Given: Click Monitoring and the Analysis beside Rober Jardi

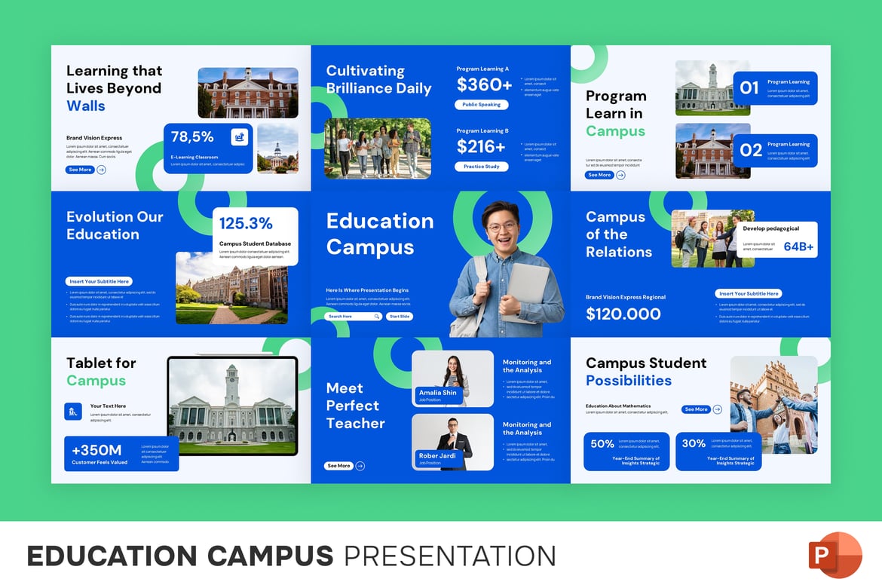Looking at the screenshot, I should (527, 429).
